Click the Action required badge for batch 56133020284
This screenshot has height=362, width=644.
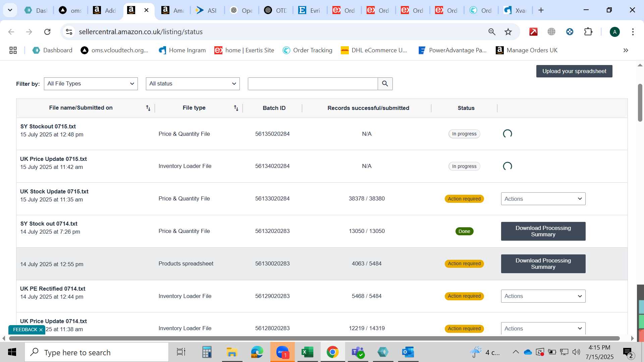tap(464, 199)
